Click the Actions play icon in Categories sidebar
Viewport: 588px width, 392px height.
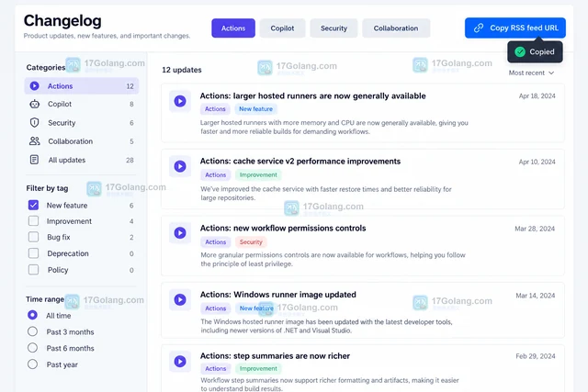point(34,85)
